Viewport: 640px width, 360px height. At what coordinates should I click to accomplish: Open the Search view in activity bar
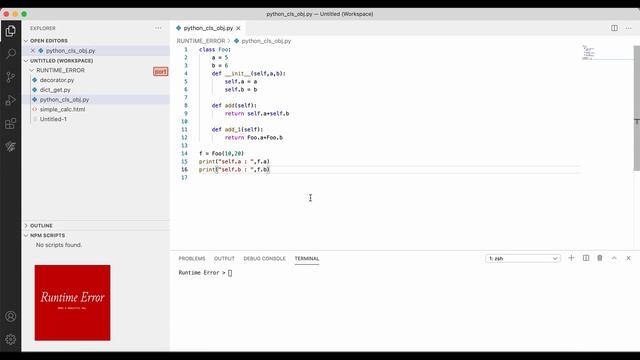11,53
